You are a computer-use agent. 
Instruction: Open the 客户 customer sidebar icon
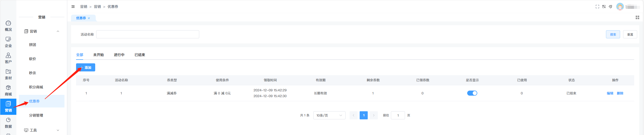[x=8, y=58]
